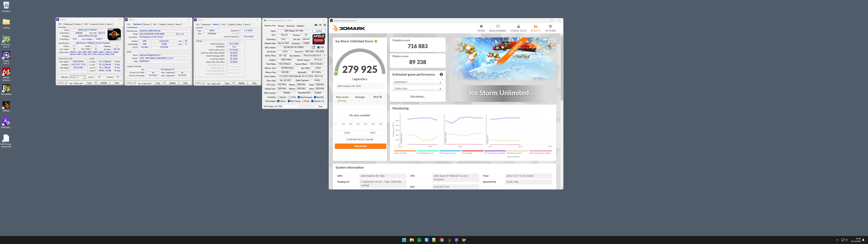Open the ZenTimings shortcut file on desktop
The width and height of the screenshot is (868, 244).
(x=6, y=141)
